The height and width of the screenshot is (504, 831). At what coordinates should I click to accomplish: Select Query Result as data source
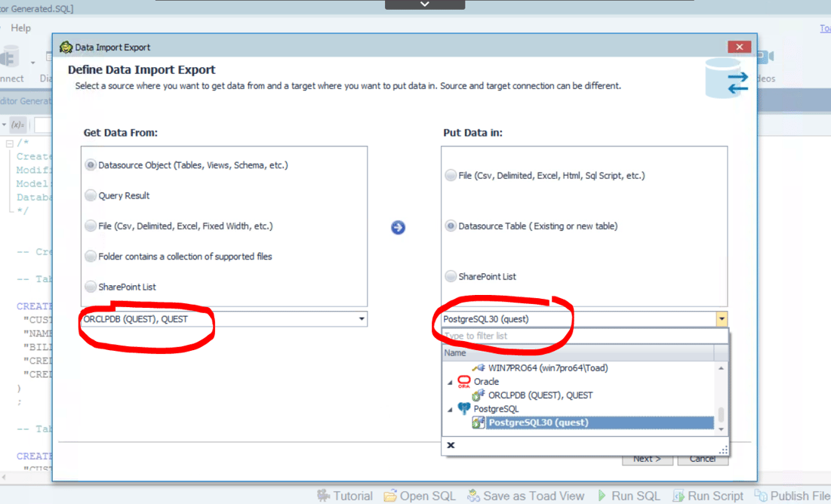coord(91,195)
